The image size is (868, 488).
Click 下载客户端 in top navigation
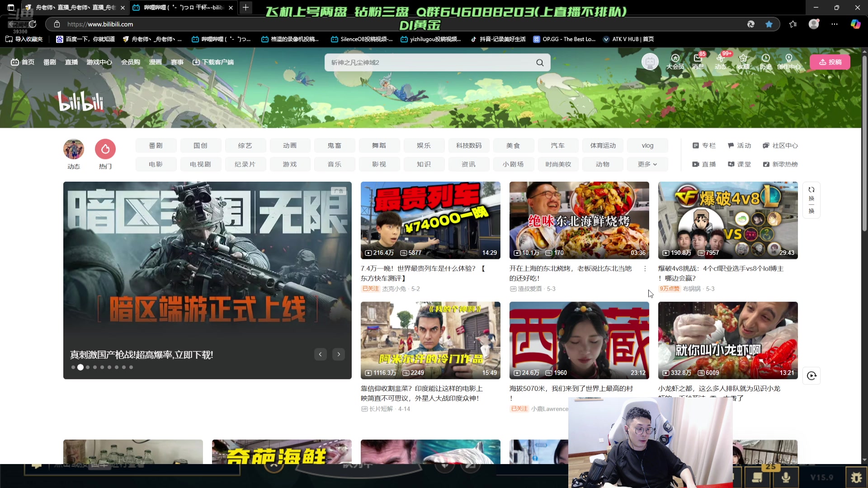[x=213, y=62]
